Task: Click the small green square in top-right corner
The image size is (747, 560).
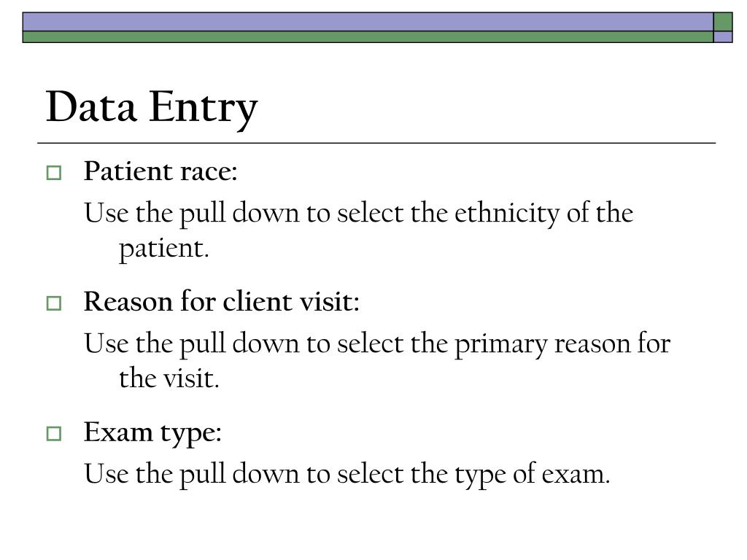Action: point(723,22)
